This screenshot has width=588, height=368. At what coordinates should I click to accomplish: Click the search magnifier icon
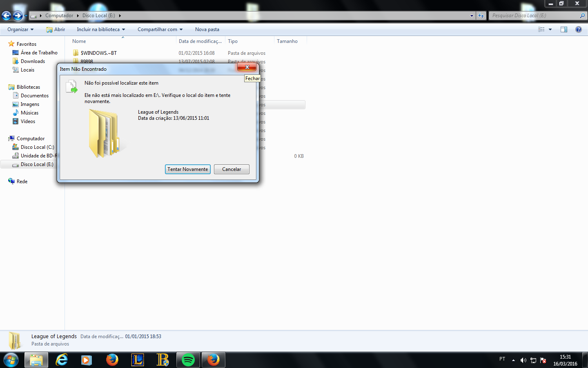click(582, 16)
